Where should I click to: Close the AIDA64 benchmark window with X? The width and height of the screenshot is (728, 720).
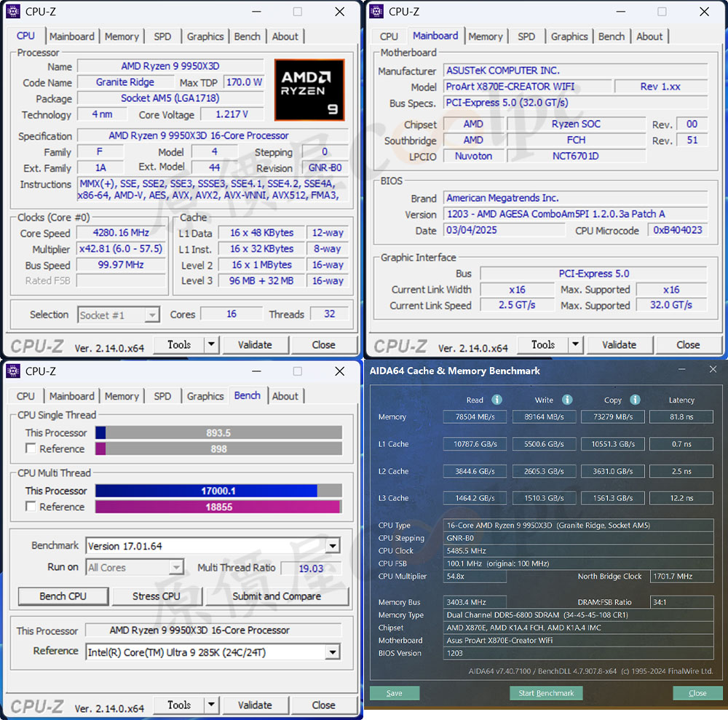coord(713,370)
